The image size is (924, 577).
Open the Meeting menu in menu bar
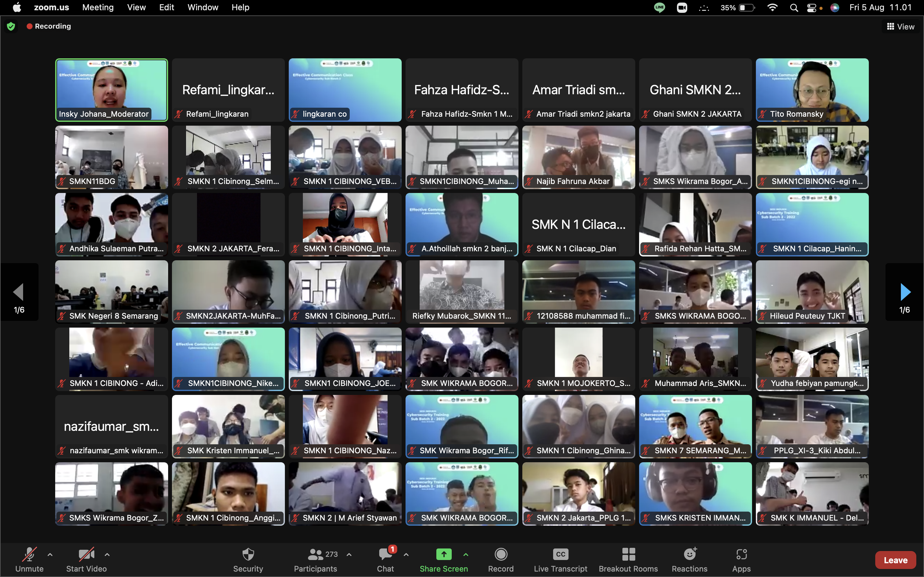98,7
